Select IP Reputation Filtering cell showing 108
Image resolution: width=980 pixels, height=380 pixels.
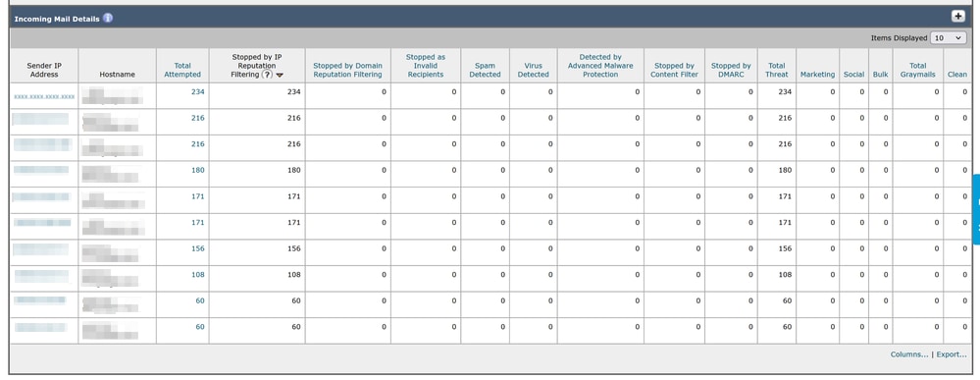(x=257, y=279)
